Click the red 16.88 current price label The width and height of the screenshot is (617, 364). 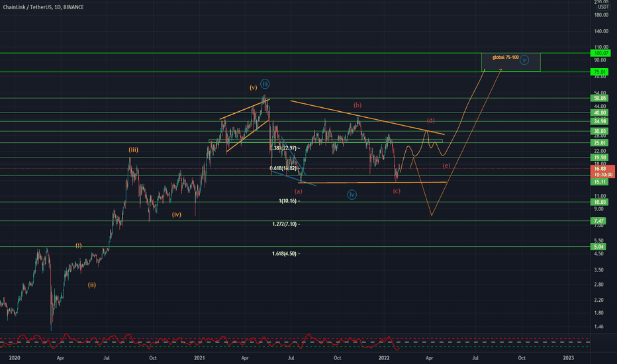(x=602, y=171)
